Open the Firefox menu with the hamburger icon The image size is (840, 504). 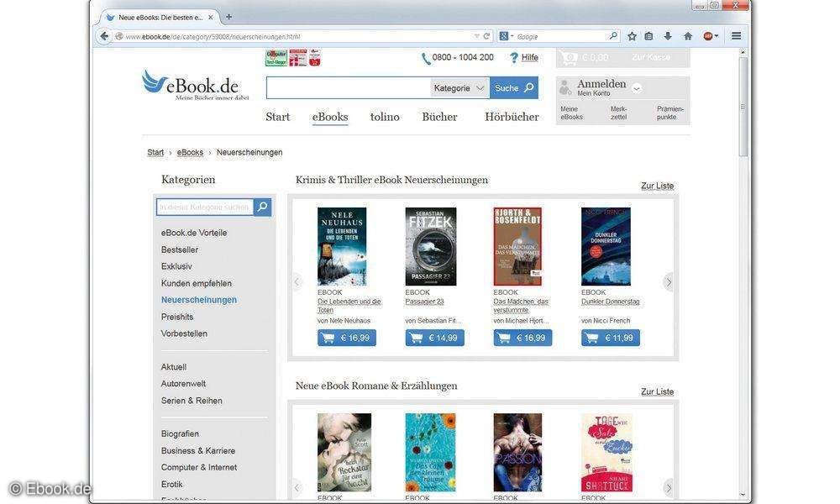coord(735,36)
